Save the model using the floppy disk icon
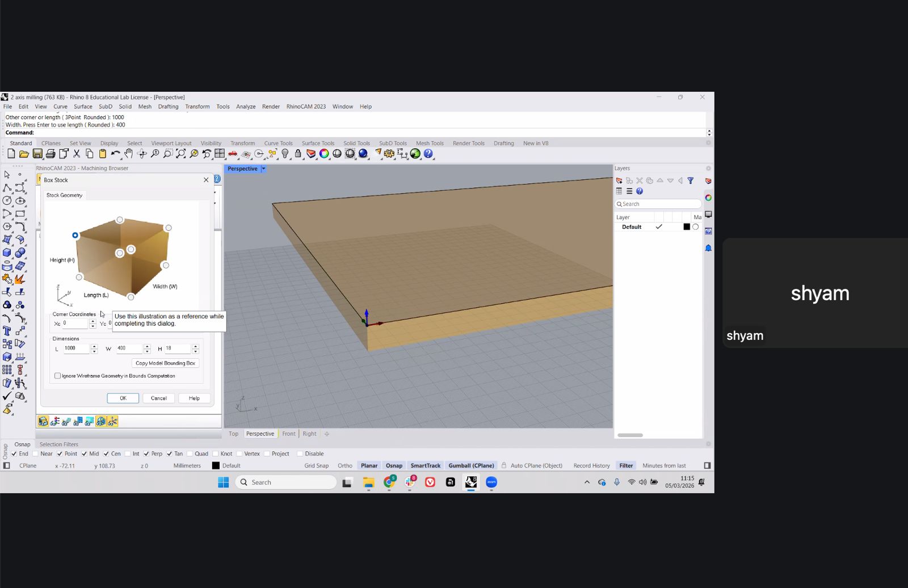Image resolution: width=908 pixels, height=588 pixels. pyautogui.click(x=37, y=154)
